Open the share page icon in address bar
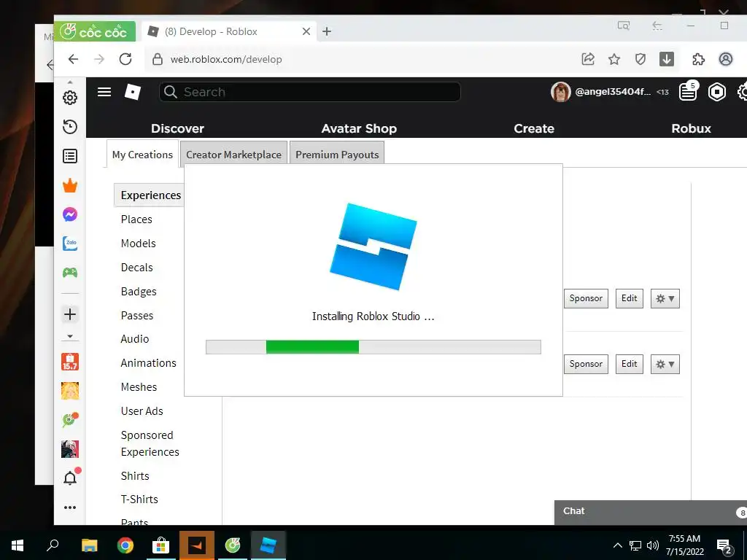This screenshot has height=560, width=747. (x=588, y=59)
